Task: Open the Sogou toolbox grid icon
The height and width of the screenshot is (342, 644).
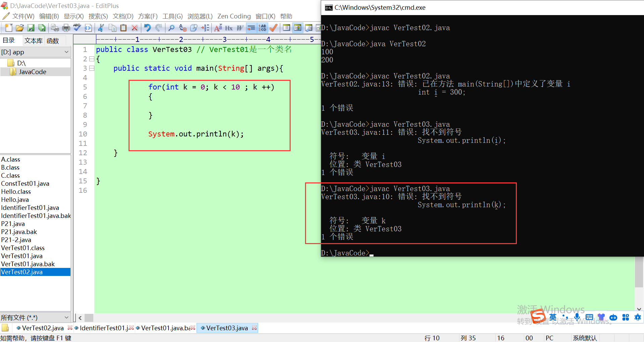Action: (626, 317)
